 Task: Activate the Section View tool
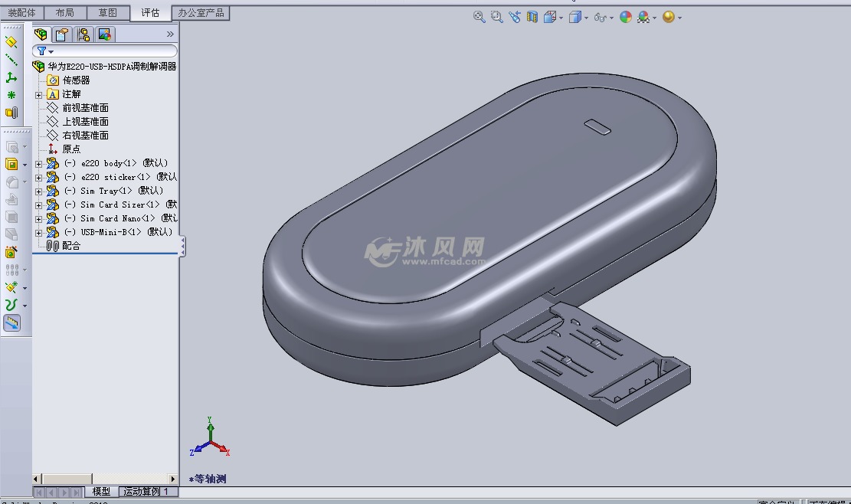(532, 17)
